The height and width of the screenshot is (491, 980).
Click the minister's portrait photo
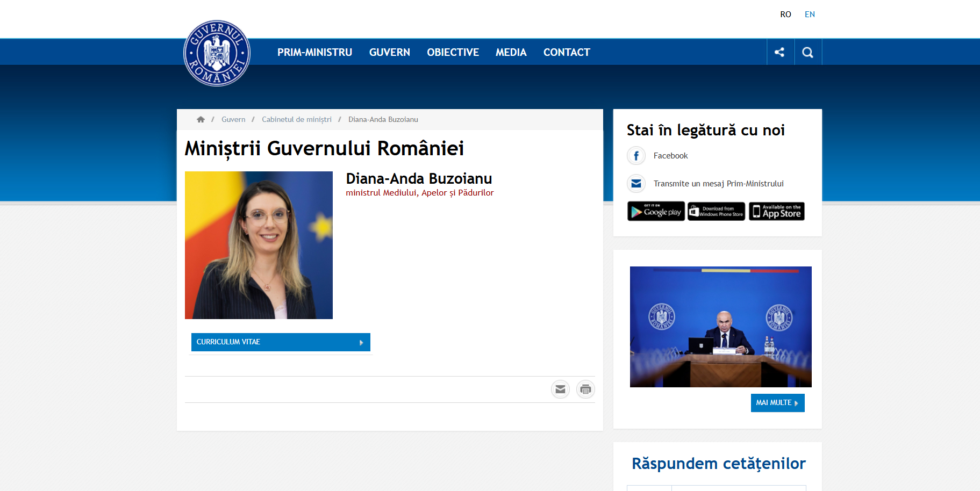tap(259, 245)
